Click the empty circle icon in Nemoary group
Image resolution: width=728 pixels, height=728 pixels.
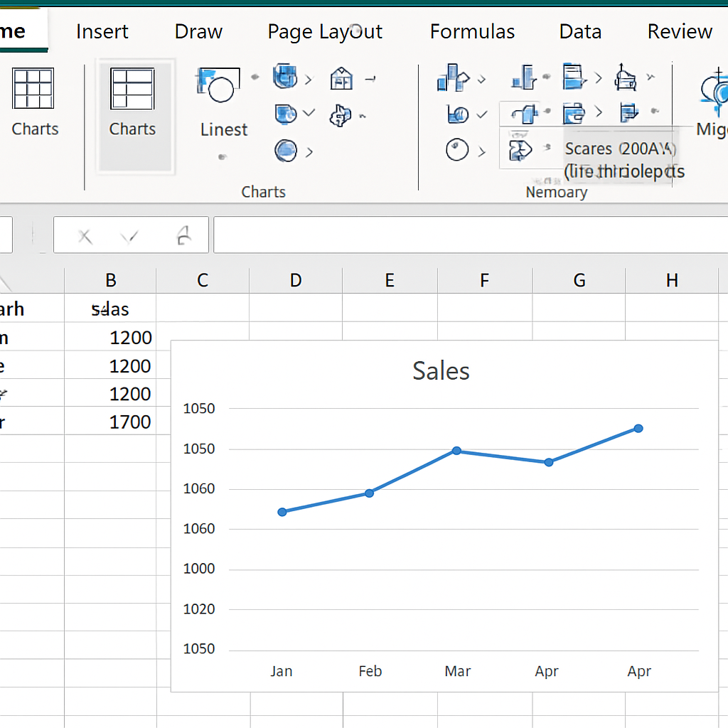pyautogui.click(x=457, y=149)
